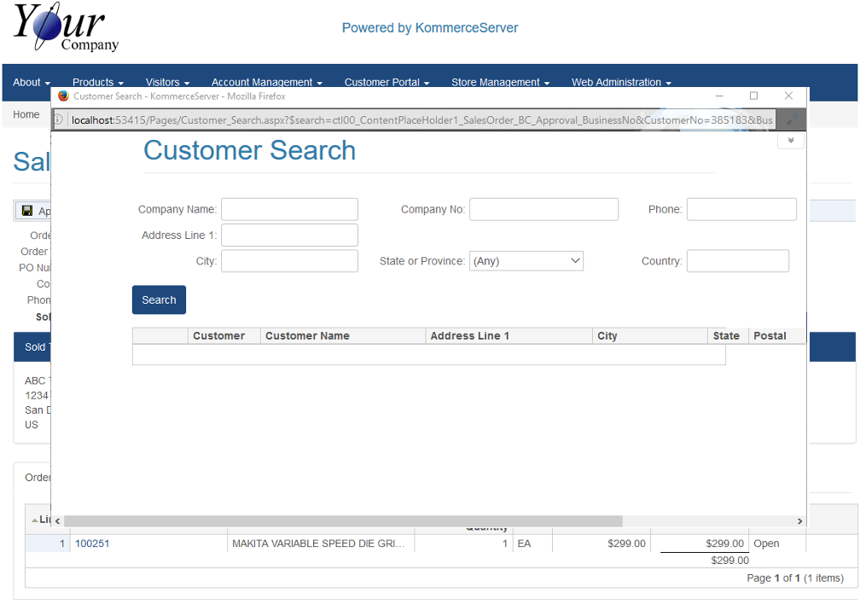Viewport: 860px width, 616px height.
Task: Open the Customer Portal menu
Action: point(386,83)
